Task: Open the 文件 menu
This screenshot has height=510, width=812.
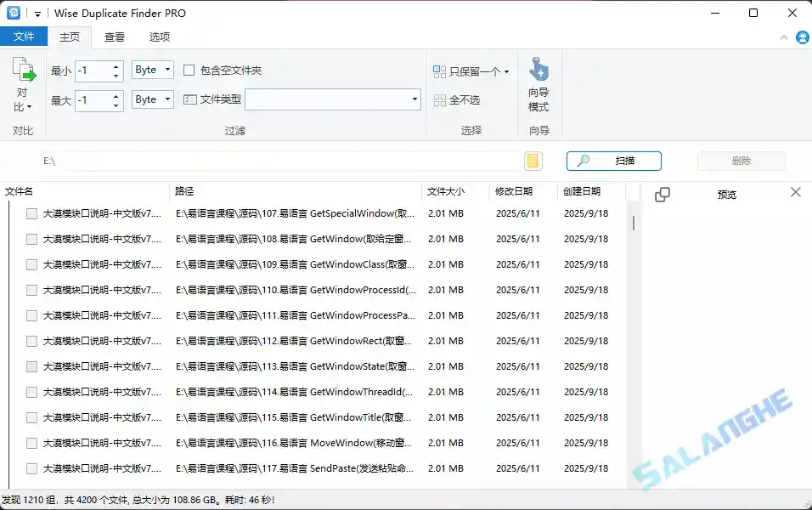Action: point(25,37)
